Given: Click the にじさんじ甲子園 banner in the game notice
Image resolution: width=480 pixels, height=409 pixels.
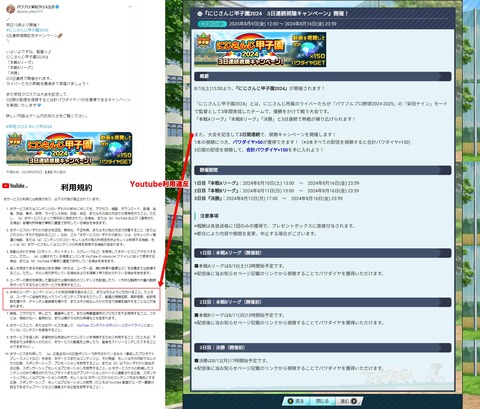Looking at the screenshot, I should [x=260, y=49].
